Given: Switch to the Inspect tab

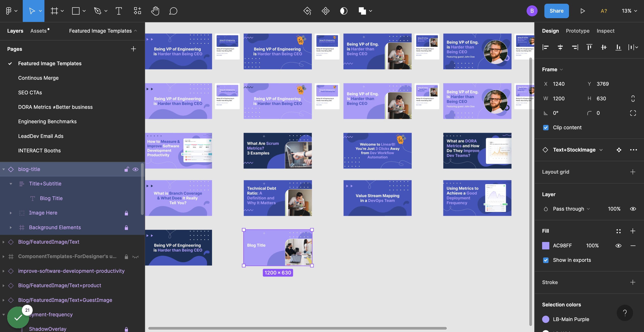Looking at the screenshot, I should [605, 31].
